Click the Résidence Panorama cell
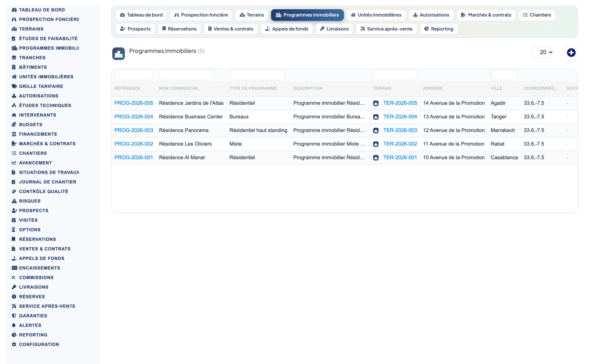 tap(184, 130)
